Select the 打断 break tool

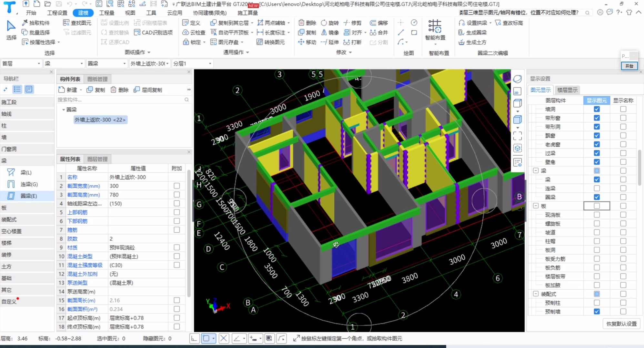tap(352, 42)
